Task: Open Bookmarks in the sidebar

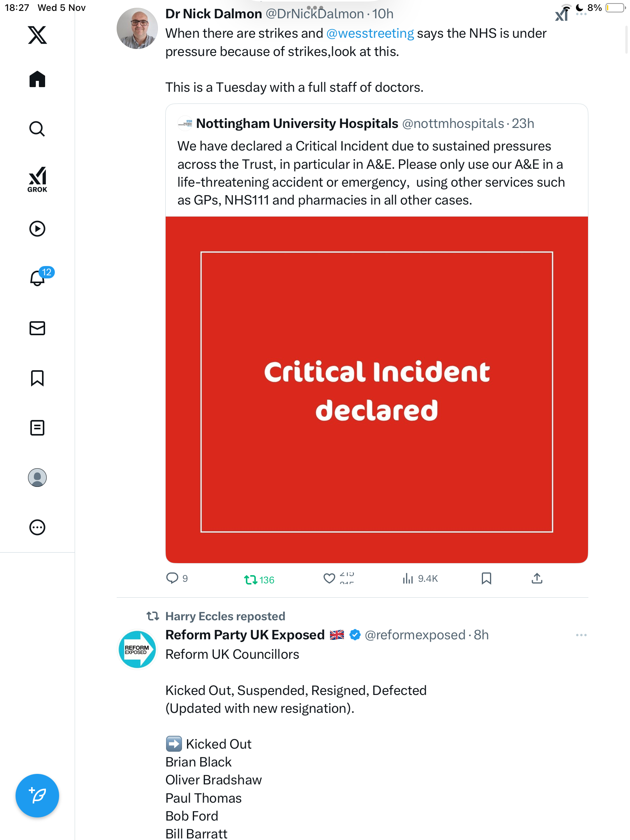Action: (x=37, y=378)
